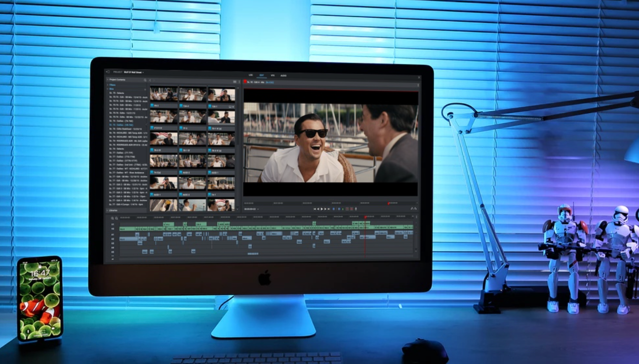The width and height of the screenshot is (639, 364).
Task: Select the first clip thumbnail in the bin
Action: [x=163, y=94]
